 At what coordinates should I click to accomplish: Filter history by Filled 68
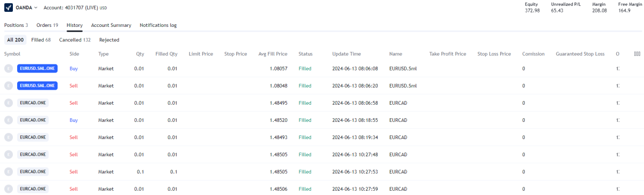point(41,40)
